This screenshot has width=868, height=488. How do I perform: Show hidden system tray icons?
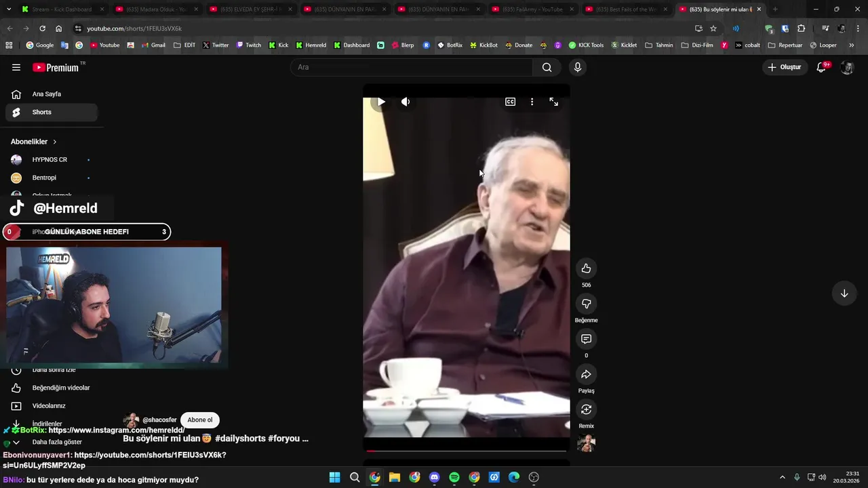782,477
